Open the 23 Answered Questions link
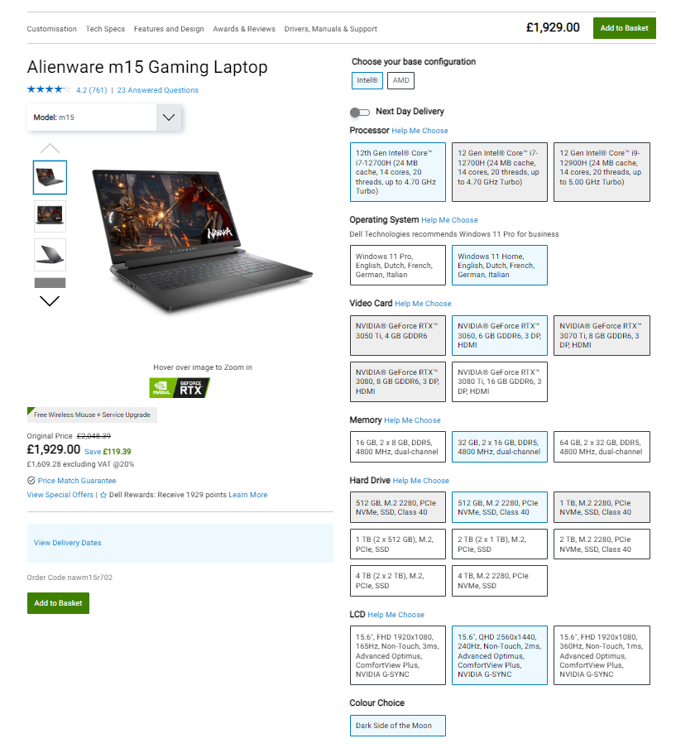The height and width of the screenshot is (748, 700). (158, 90)
